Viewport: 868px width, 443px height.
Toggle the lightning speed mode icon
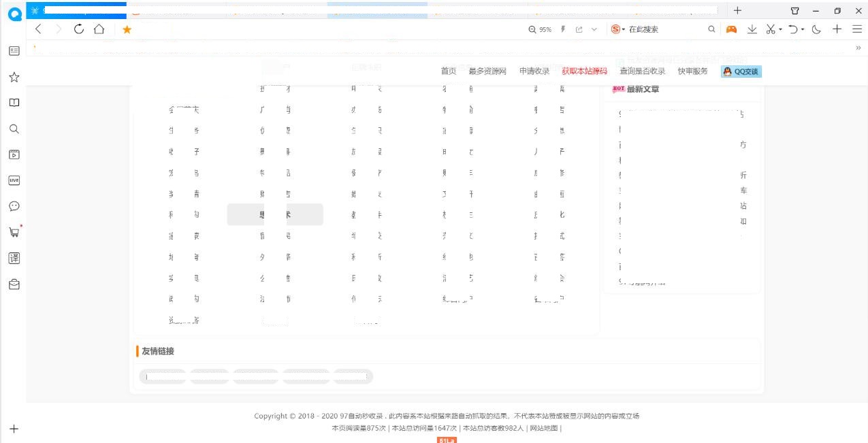tap(562, 29)
